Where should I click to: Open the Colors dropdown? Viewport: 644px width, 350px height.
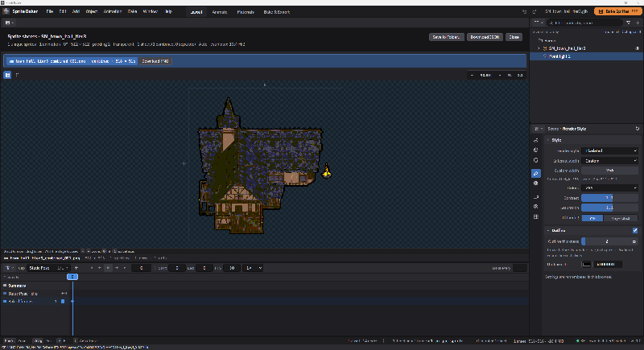(x=609, y=188)
